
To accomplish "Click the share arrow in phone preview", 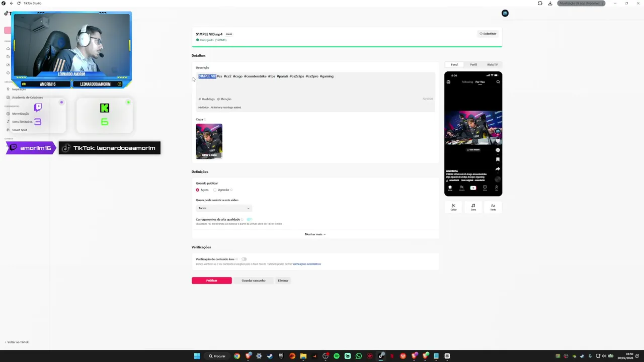I will click(x=498, y=169).
